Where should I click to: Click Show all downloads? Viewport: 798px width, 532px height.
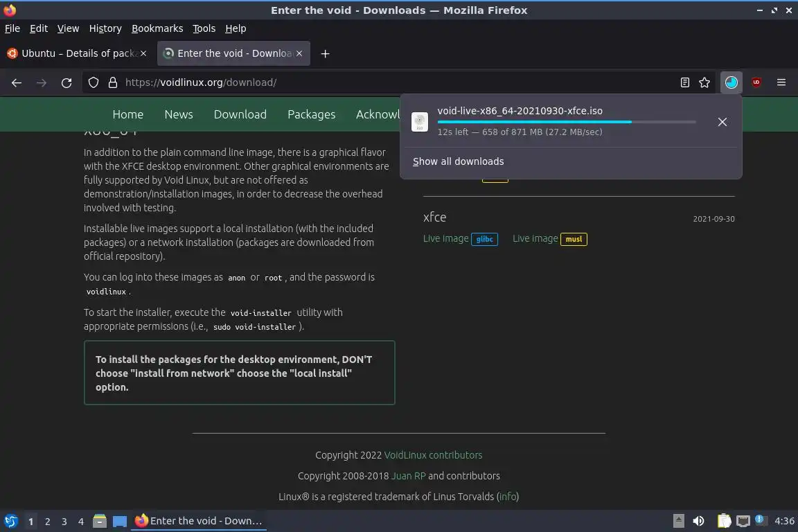[458, 161]
